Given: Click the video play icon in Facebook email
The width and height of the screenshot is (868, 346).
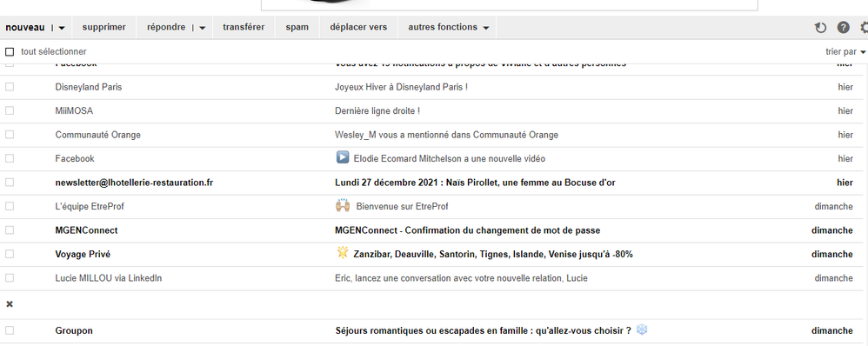Looking at the screenshot, I should pyautogui.click(x=342, y=157).
